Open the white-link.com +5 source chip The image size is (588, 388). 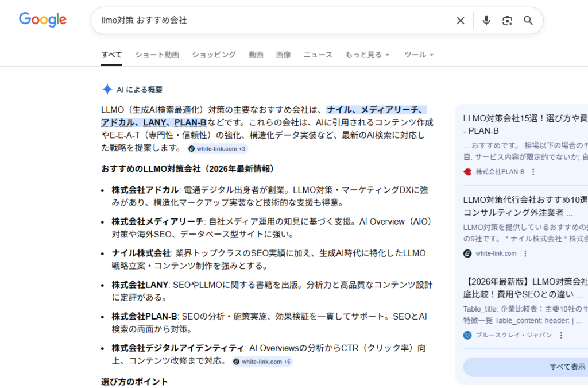(262, 362)
